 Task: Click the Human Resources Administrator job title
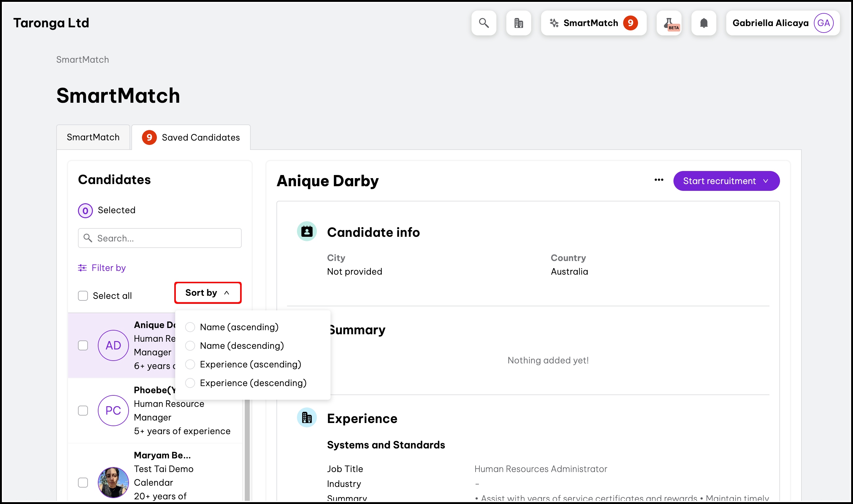[x=541, y=469]
